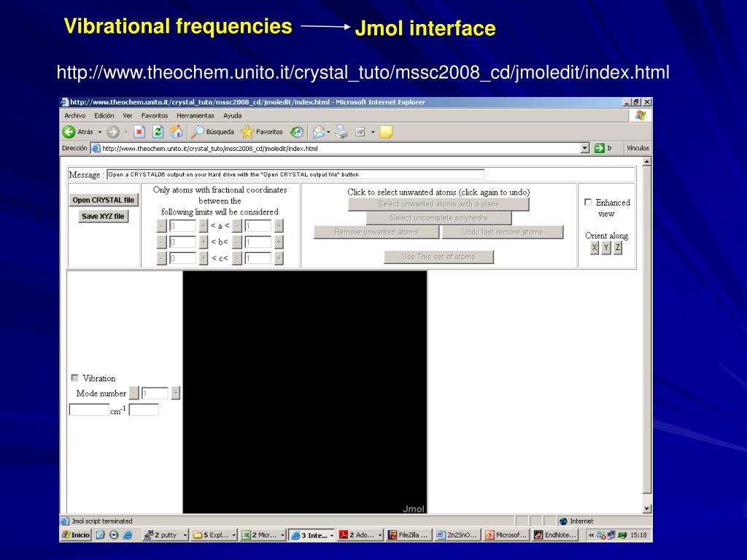Open the mail dropdown arrow

click(328, 132)
